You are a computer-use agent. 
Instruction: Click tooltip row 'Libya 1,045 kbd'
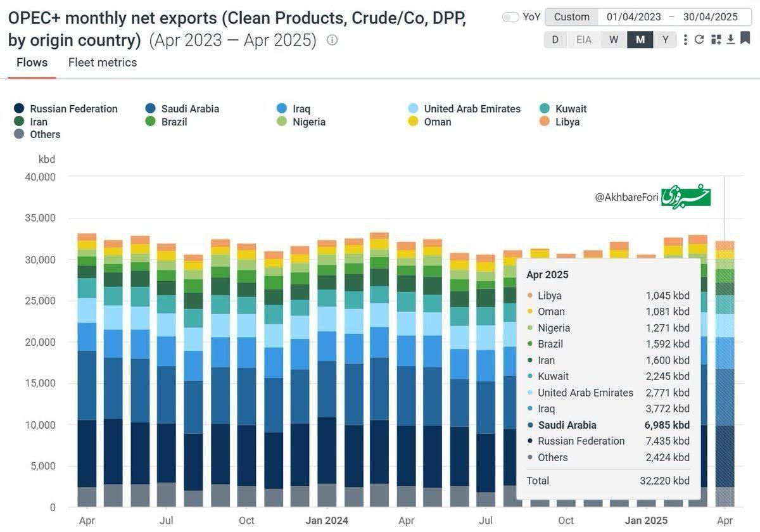(609, 296)
